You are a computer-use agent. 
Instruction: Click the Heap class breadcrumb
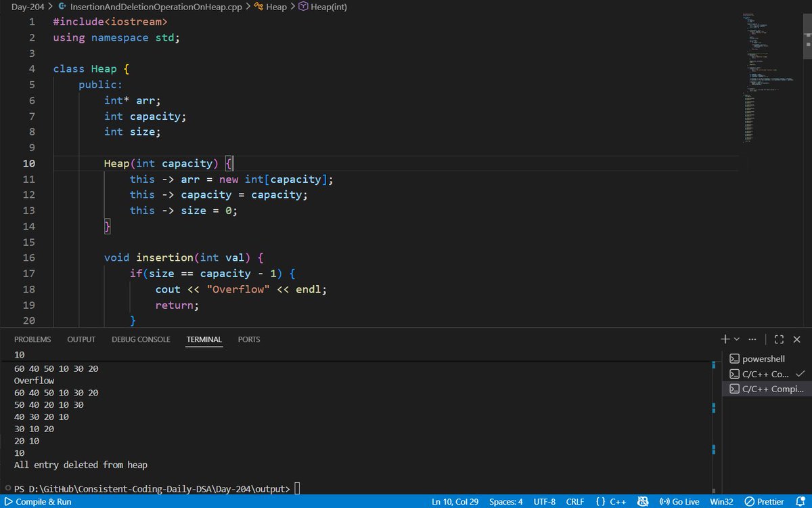(276, 6)
